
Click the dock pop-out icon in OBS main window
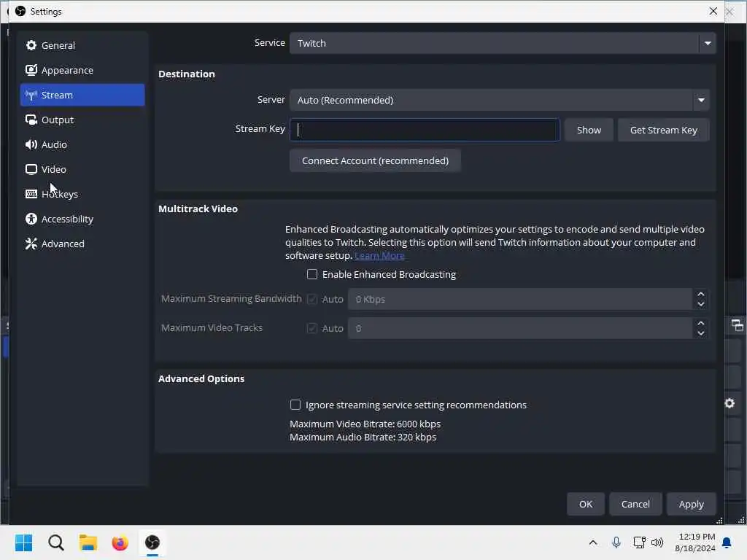pyautogui.click(x=737, y=325)
